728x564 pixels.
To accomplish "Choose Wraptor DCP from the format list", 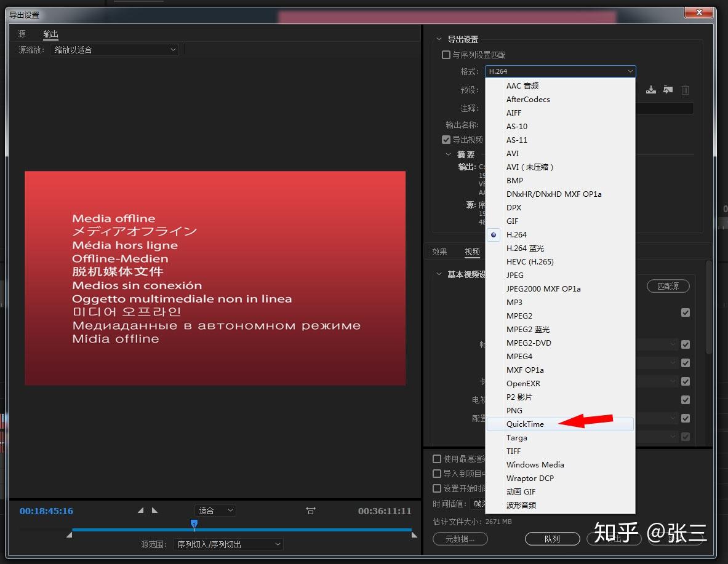I will click(x=561, y=478).
